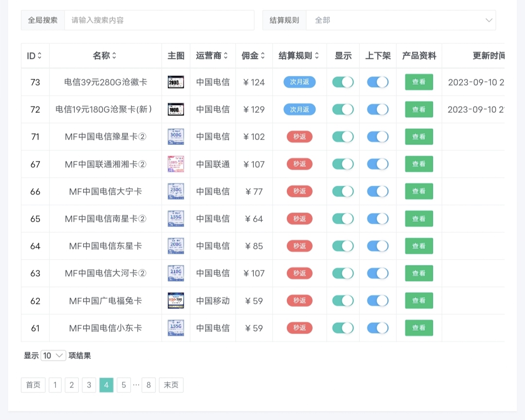The width and height of the screenshot is (525, 420).
Task: Go to page 5 of results
Action: coord(123,385)
